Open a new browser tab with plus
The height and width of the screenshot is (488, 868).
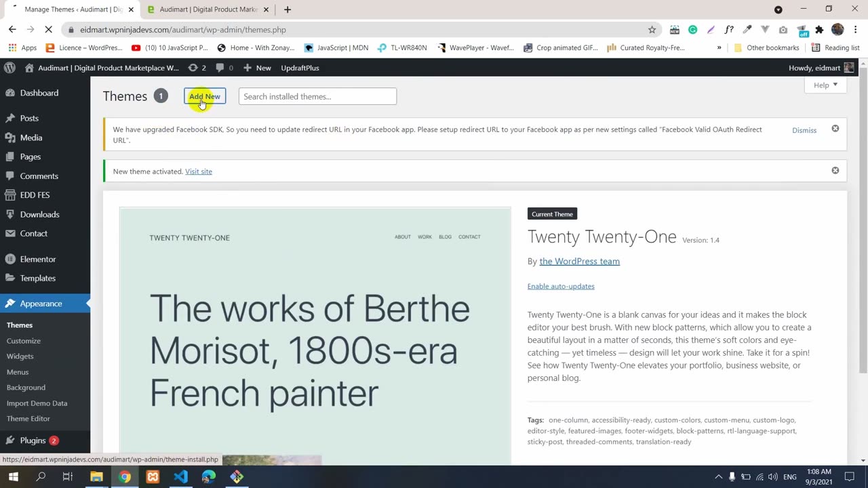point(288,9)
